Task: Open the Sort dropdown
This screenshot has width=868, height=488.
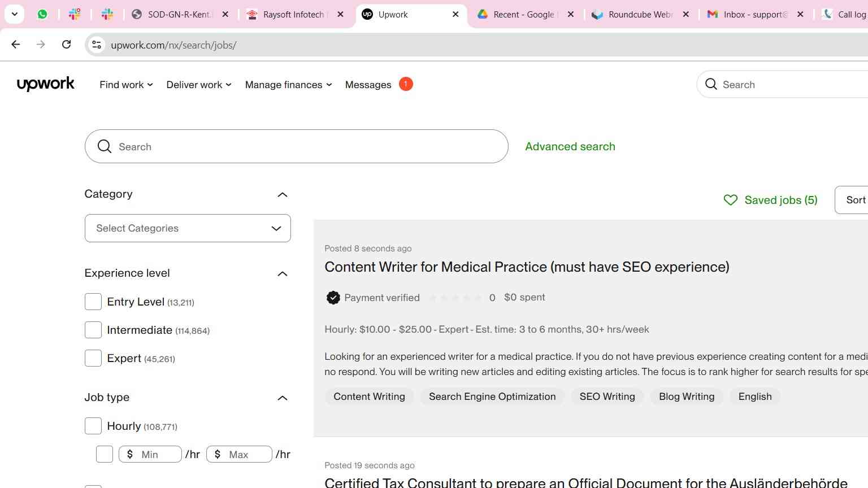Action: (x=852, y=200)
